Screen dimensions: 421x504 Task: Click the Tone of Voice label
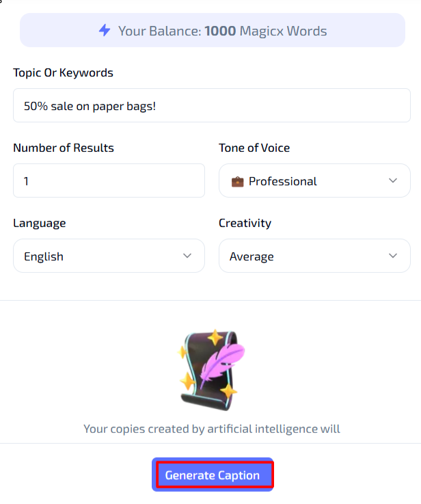coord(254,148)
